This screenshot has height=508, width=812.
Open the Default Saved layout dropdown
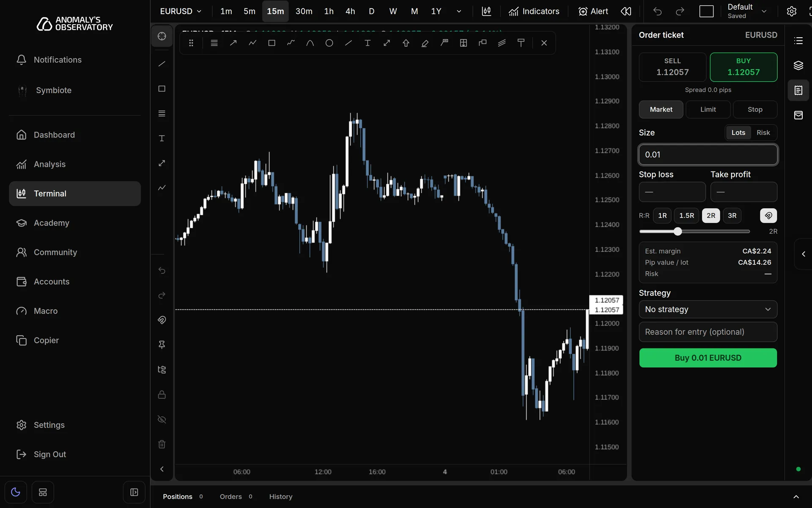pyautogui.click(x=747, y=11)
